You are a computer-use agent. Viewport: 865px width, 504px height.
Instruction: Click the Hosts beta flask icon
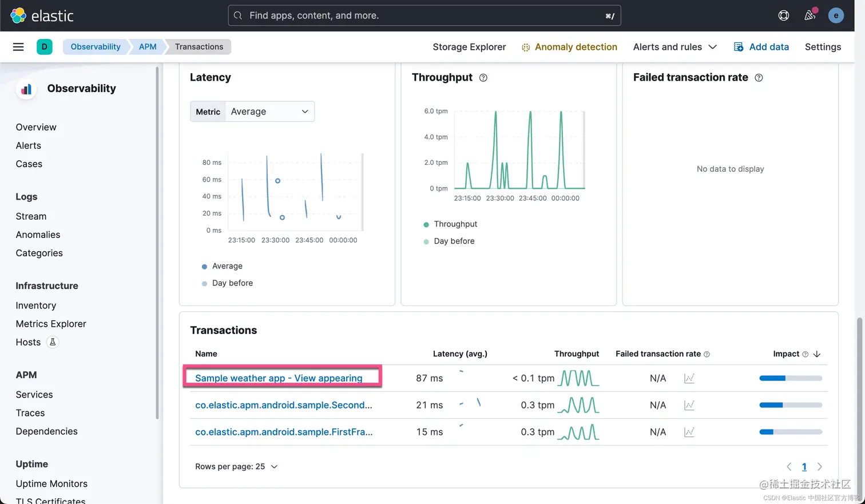[x=53, y=342]
